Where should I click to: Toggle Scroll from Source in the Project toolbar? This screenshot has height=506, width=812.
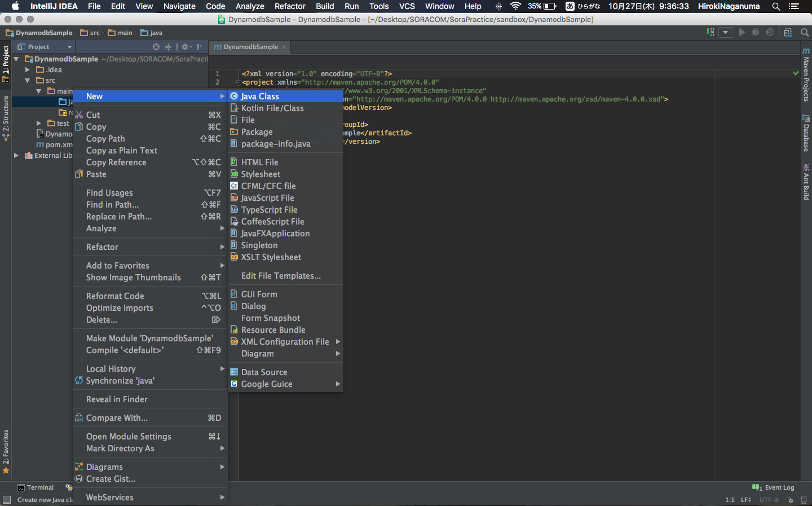pos(156,47)
